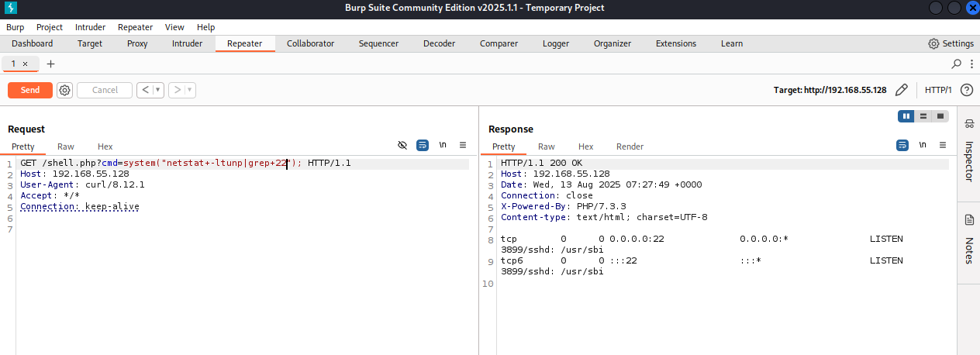Open Burp Settings

coord(951,43)
